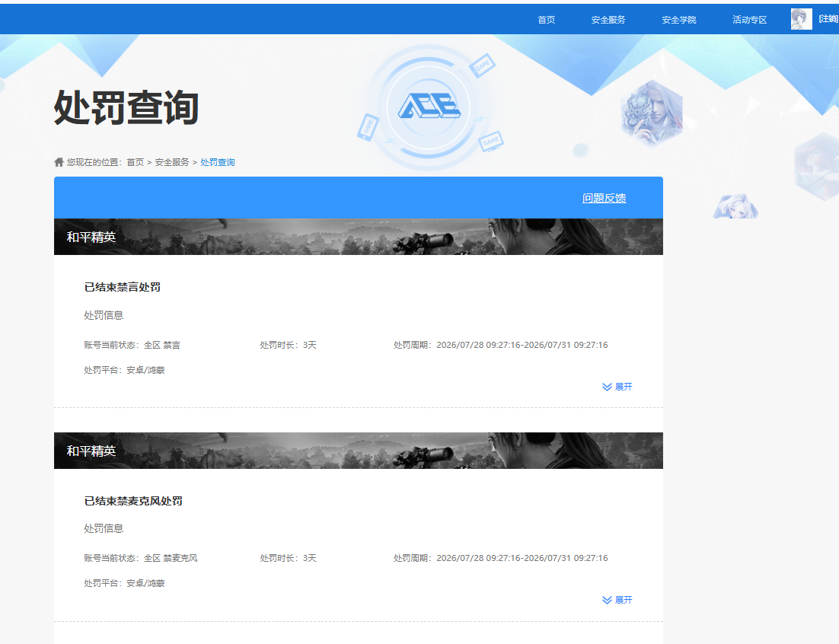This screenshot has height=644, width=839.
Task: Select the 已结束禁麦克风处罚 title
Action: click(x=133, y=501)
